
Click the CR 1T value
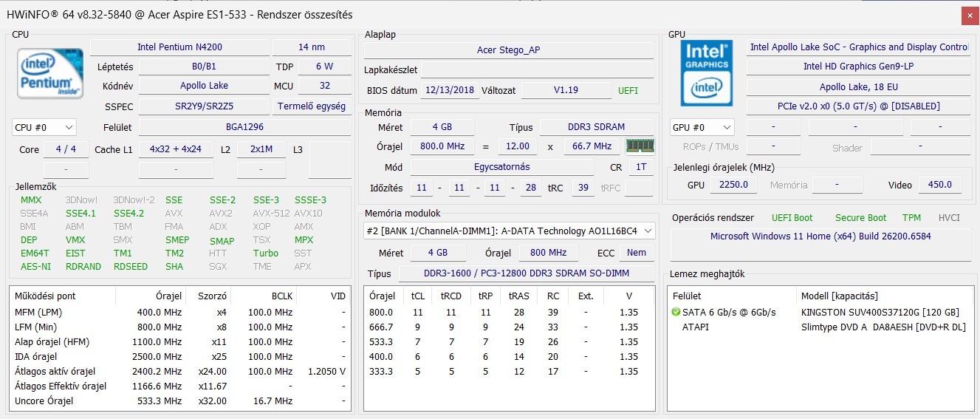[x=641, y=166]
